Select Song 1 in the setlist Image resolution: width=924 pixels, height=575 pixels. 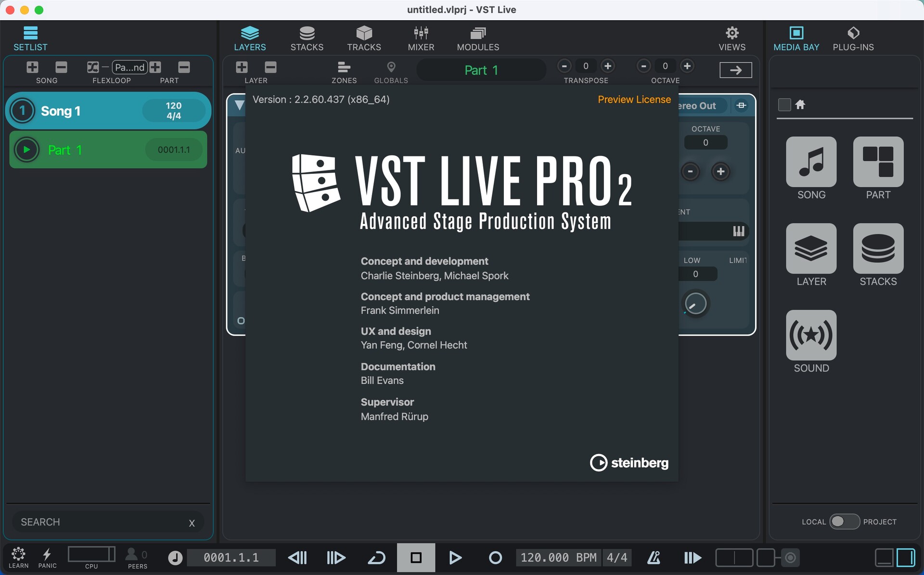108,111
